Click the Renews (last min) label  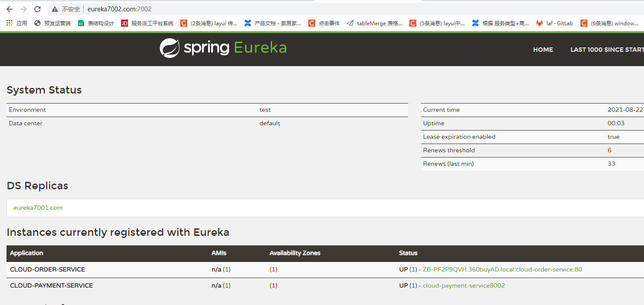click(x=448, y=164)
